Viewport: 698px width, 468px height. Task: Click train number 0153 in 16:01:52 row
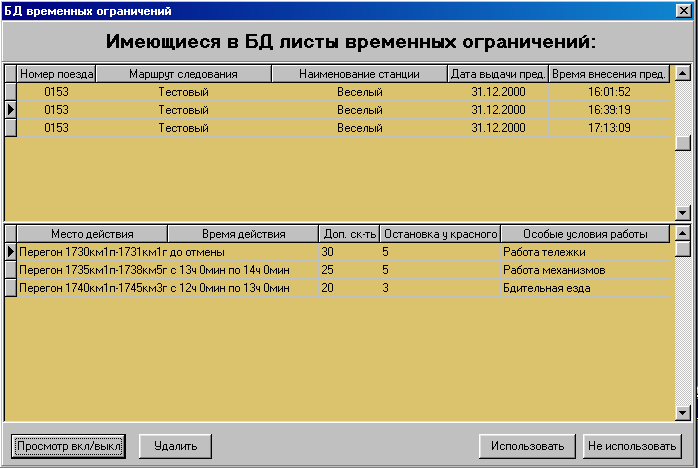coord(56,92)
